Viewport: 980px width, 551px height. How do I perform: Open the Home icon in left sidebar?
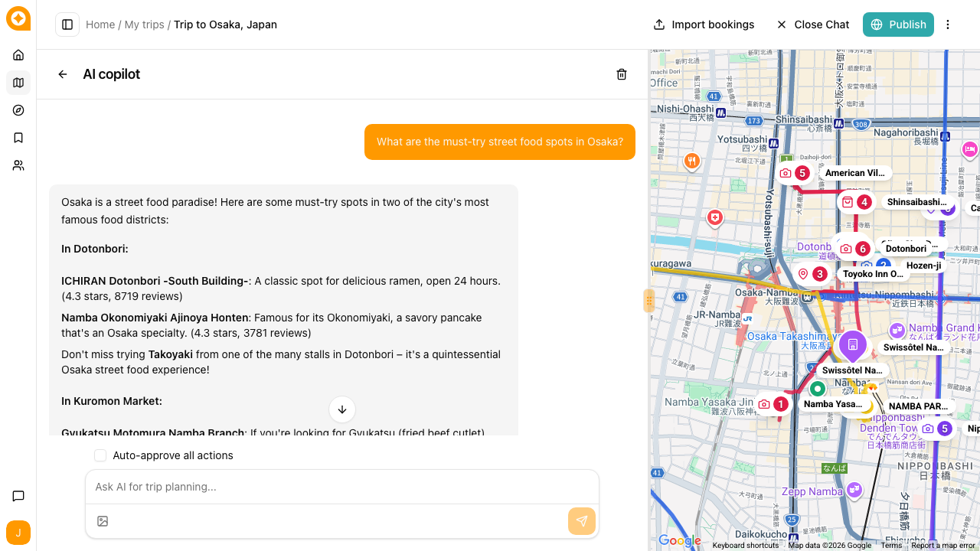18,55
